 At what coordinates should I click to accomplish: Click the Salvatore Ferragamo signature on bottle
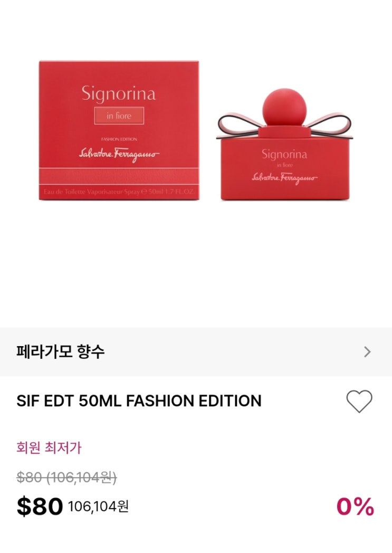coord(284,178)
